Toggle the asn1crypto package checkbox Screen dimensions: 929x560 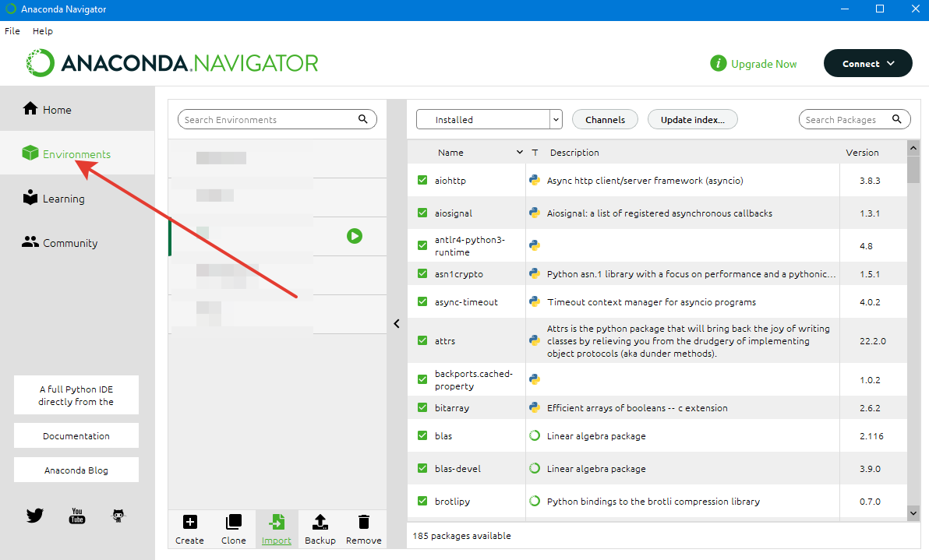(x=422, y=273)
